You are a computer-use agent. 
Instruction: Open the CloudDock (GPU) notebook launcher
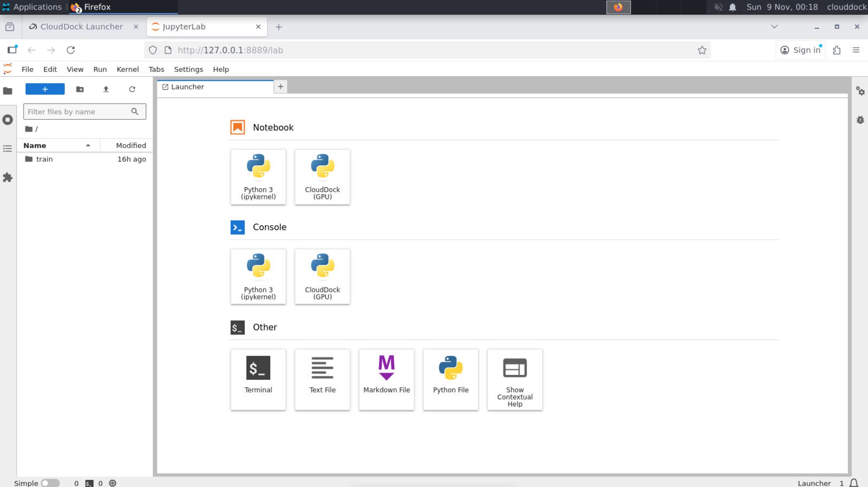coord(322,177)
